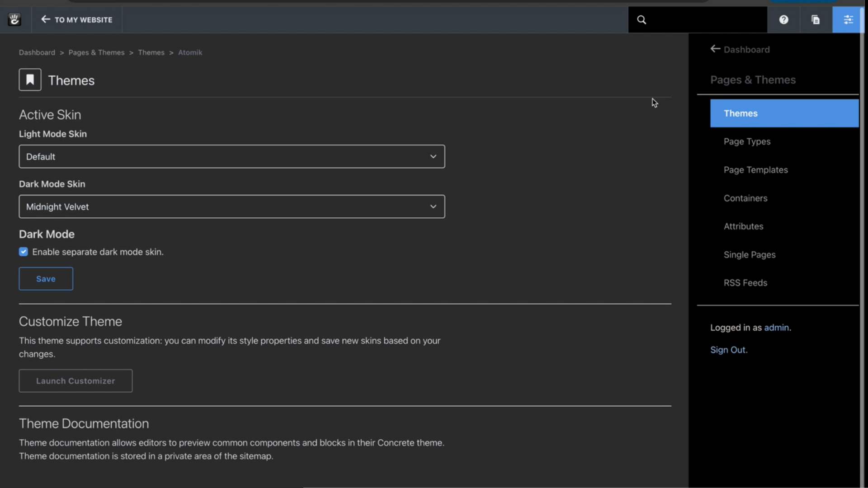Open the Pages & Themes breadcrumb link
This screenshot has width=868, height=488.
click(96, 52)
